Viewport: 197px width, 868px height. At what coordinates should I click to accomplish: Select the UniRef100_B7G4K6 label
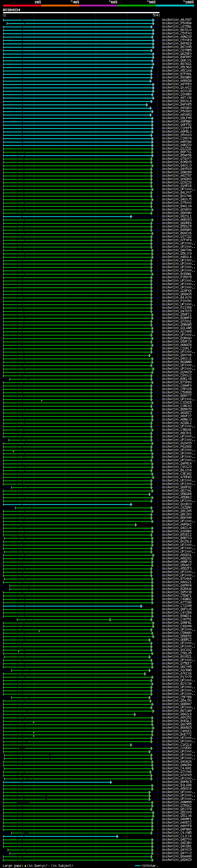coord(177,579)
